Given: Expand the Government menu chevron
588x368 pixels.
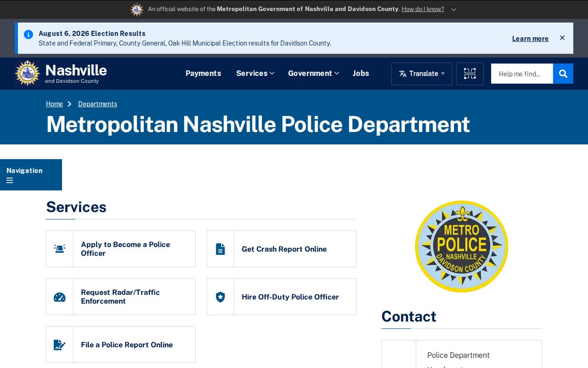Looking at the screenshot, I should coord(337,73).
